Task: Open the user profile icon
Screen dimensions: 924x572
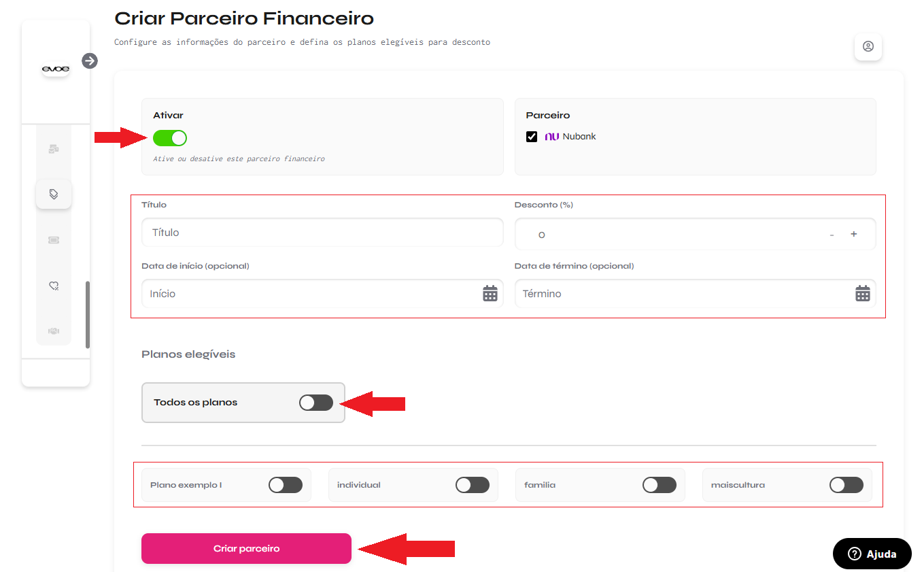Action: (x=868, y=47)
